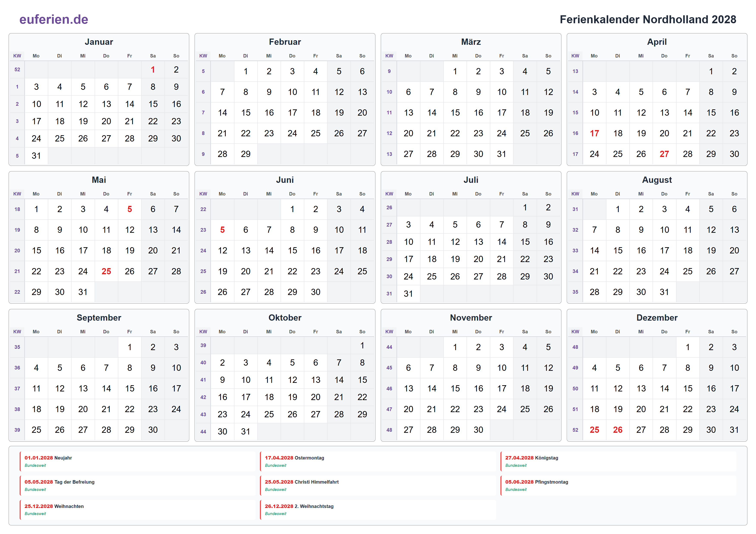Click week number 35 in August

pos(575,292)
